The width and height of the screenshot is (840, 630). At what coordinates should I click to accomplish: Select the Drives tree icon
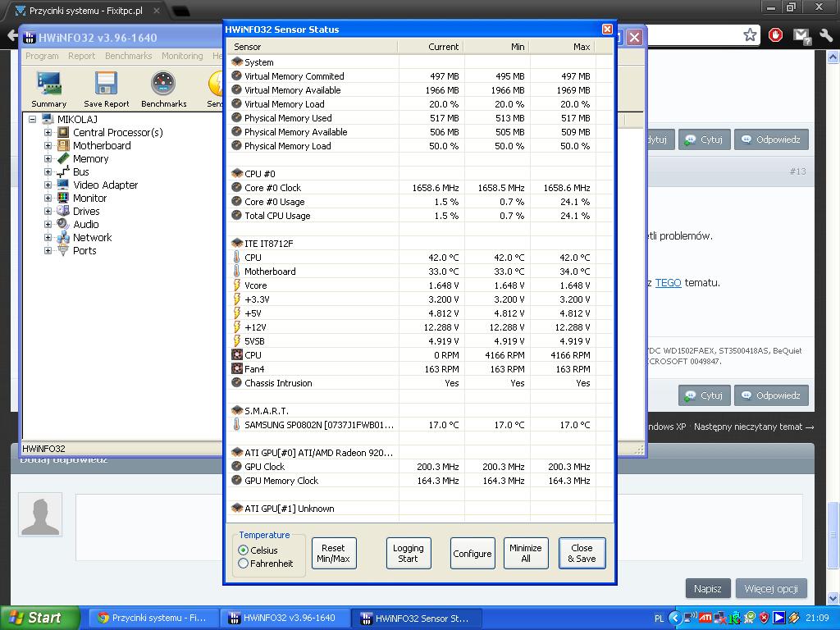63,211
